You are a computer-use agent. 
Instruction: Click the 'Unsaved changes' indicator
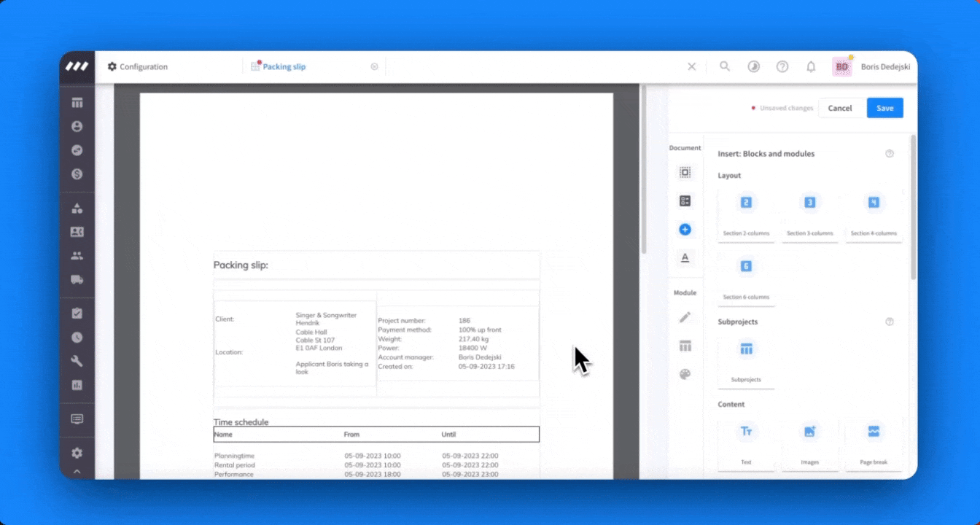point(782,108)
